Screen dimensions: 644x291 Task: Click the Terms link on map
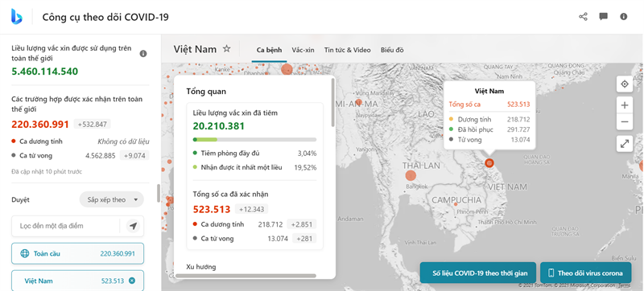tap(624, 285)
